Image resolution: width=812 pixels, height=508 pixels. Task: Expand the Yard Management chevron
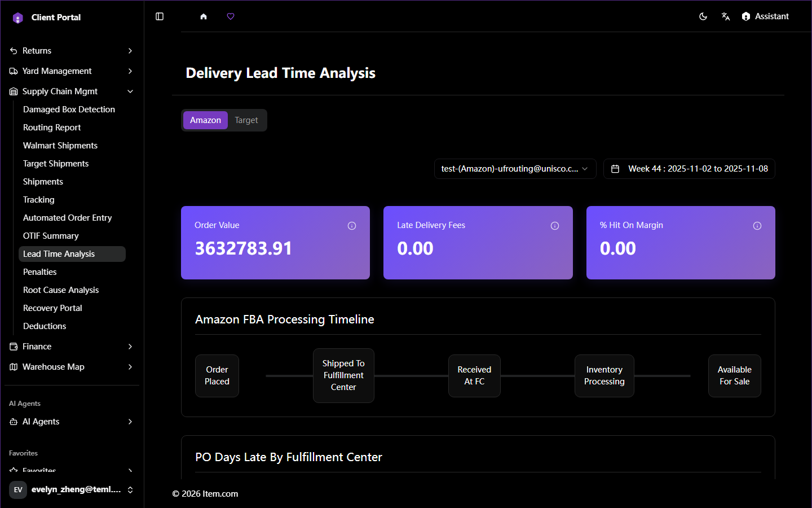[130, 71]
